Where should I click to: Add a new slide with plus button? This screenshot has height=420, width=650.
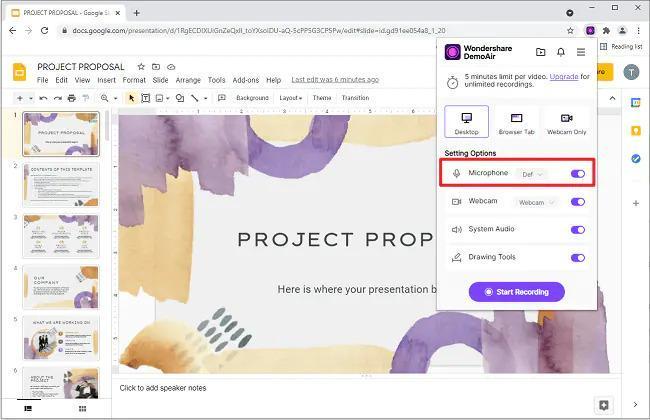pos(19,98)
